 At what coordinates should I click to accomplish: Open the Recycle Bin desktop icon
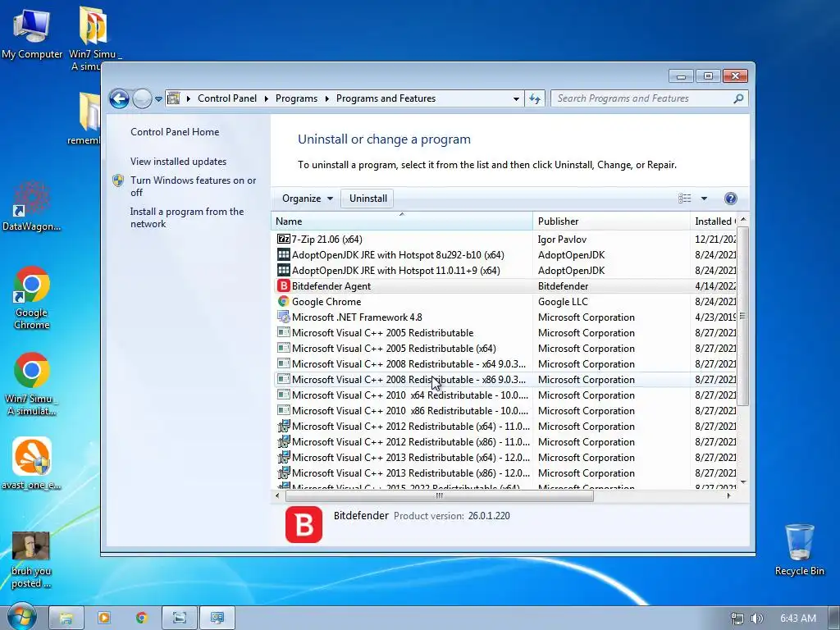point(799,549)
